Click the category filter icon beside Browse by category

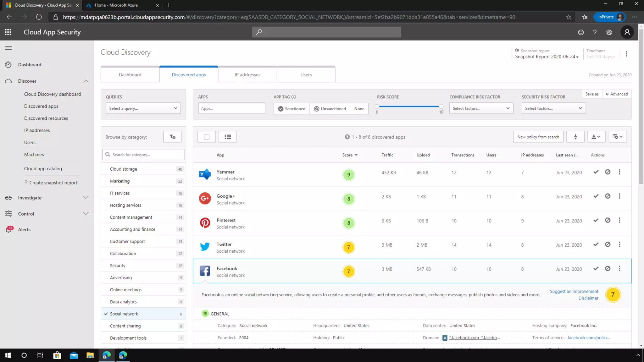pos(172,137)
